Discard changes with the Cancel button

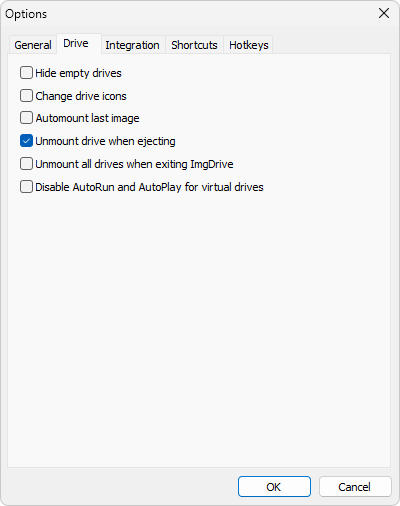pyautogui.click(x=355, y=487)
